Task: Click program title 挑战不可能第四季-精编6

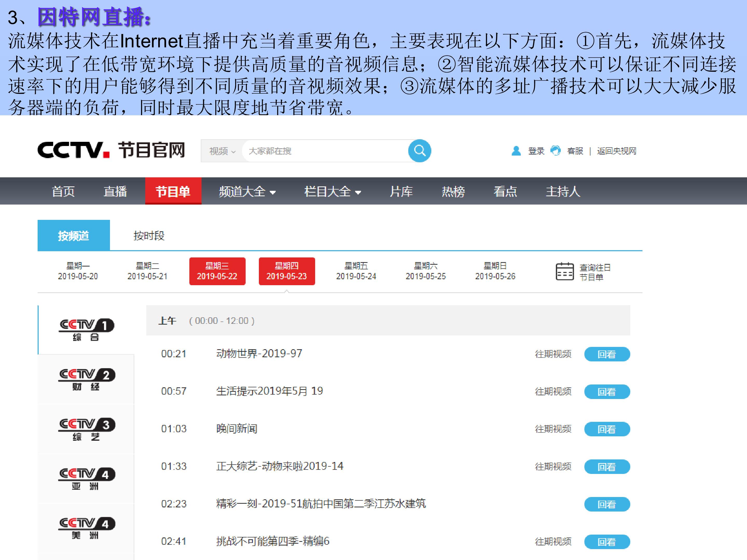Action: tap(273, 541)
